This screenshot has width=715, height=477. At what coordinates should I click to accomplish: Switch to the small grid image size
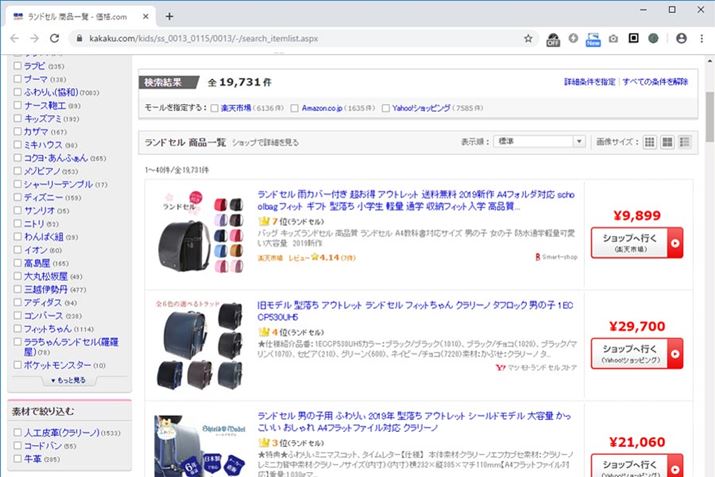650,142
